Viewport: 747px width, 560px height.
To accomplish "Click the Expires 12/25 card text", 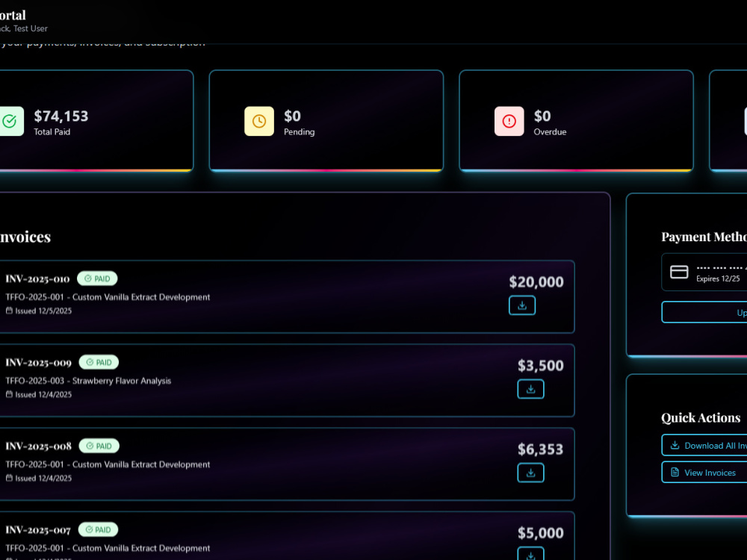I will point(718,279).
